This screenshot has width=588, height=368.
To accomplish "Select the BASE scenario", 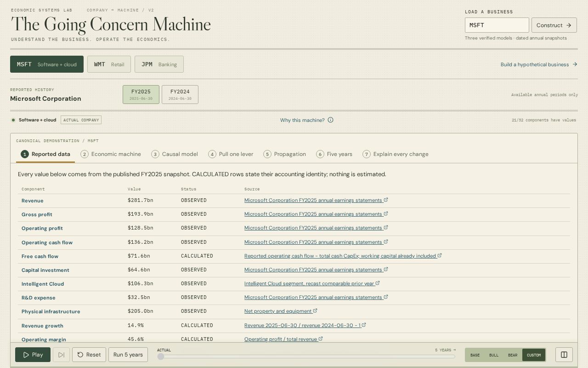I will pos(475,355).
